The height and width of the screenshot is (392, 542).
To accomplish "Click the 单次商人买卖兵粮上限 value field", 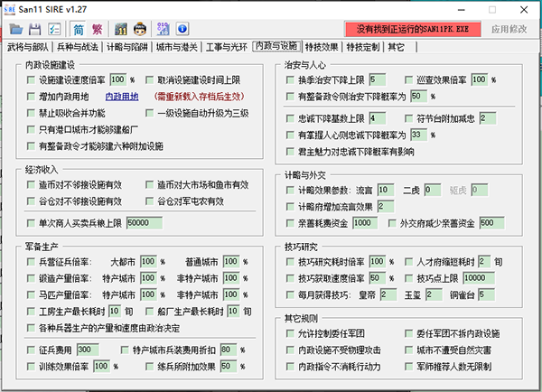I will click(145, 223).
